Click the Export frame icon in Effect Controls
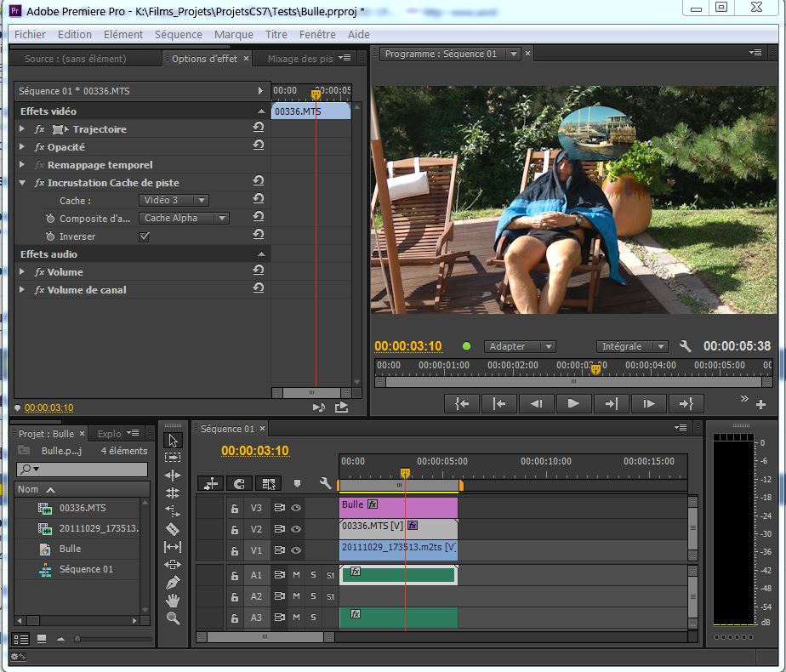The height and width of the screenshot is (672, 786). pyautogui.click(x=341, y=407)
